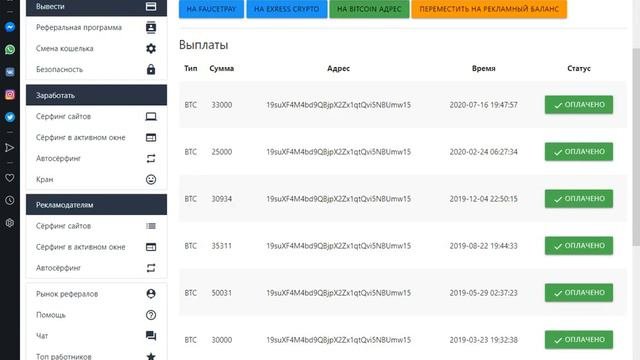Withdraw using НА BITCOIN АДРЕС button
The height and width of the screenshot is (360, 640).
point(369,9)
